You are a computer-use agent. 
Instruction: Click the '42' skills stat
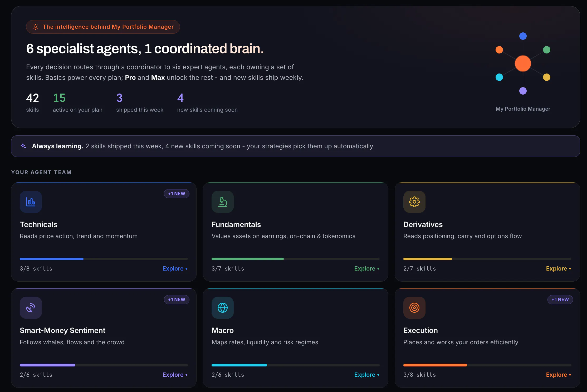tap(32, 102)
